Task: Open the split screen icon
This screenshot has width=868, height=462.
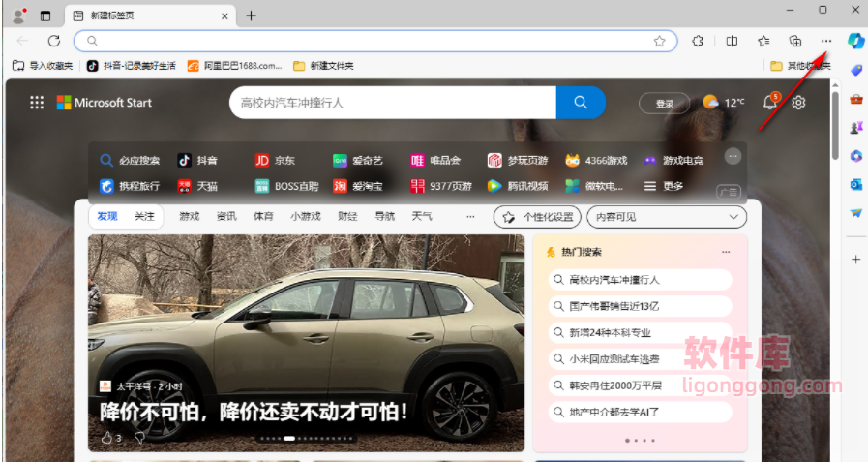Action: tap(732, 41)
